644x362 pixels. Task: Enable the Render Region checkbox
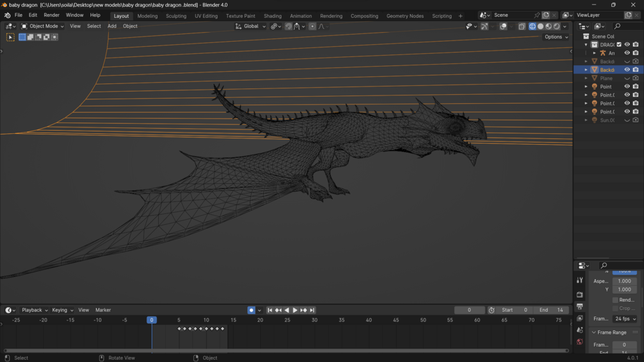[615, 300]
